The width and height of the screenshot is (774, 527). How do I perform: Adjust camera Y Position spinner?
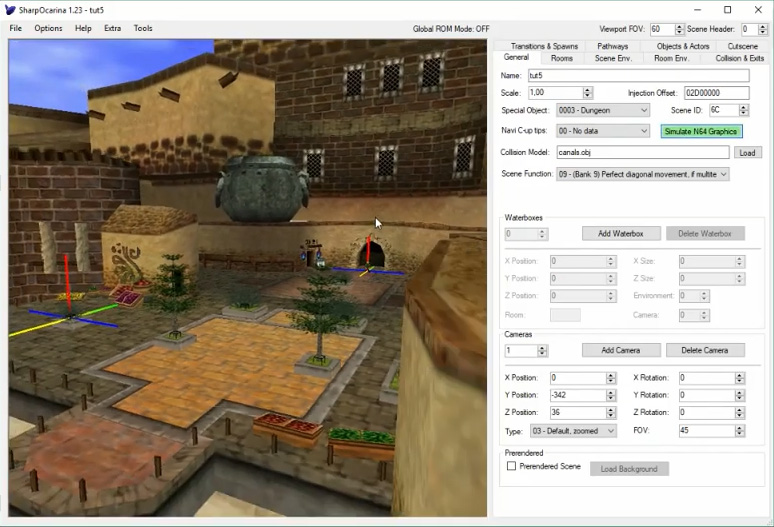611,395
